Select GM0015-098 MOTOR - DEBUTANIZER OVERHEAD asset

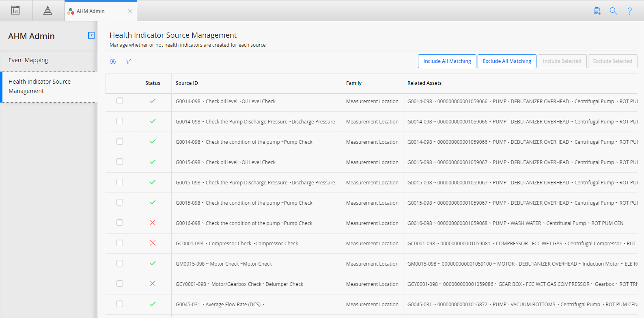point(522,264)
